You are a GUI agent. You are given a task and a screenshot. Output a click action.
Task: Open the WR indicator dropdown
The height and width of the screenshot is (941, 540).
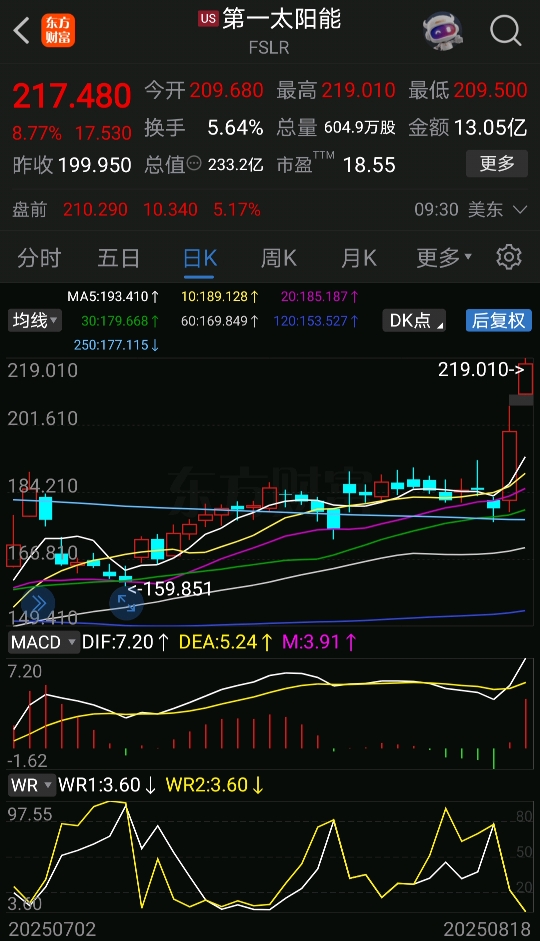(x=32, y=785)
